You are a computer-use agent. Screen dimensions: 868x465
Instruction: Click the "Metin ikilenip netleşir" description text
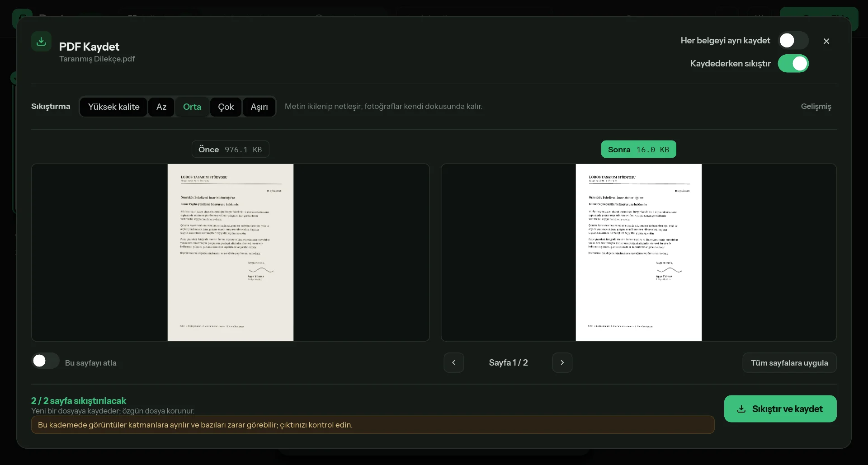[383, 106]
